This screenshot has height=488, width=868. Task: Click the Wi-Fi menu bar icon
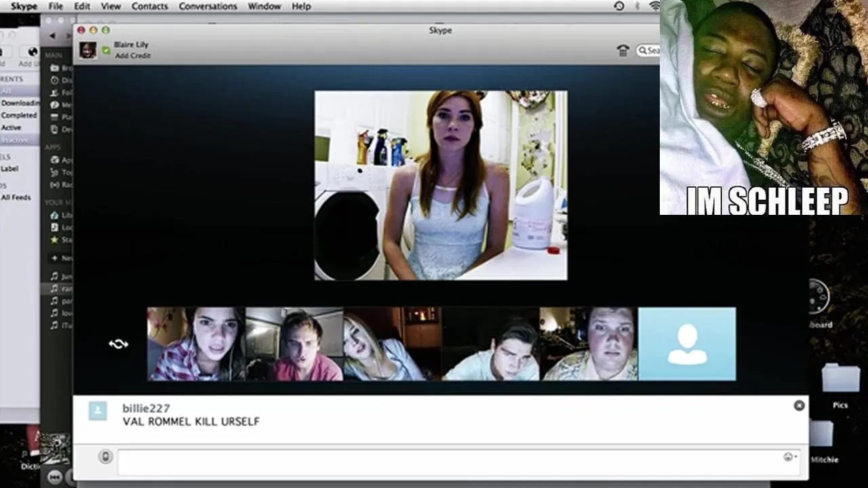pyautogui.click(x=654, y=6)
